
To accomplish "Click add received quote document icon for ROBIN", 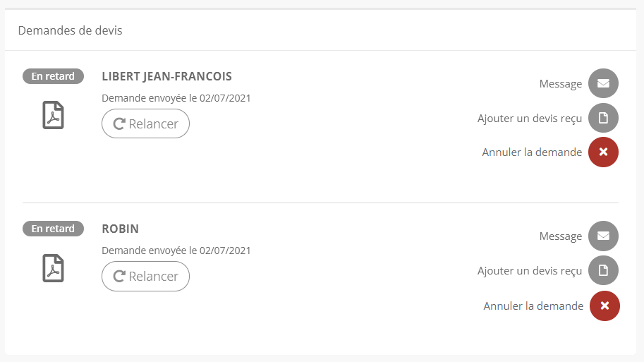I will [x=603, y=270].
